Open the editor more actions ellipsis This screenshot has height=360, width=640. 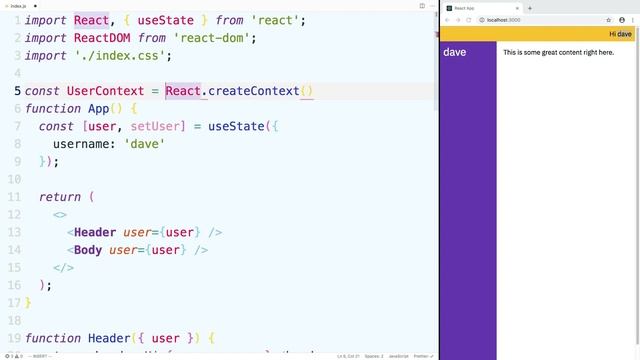click(x=432, y=6)
